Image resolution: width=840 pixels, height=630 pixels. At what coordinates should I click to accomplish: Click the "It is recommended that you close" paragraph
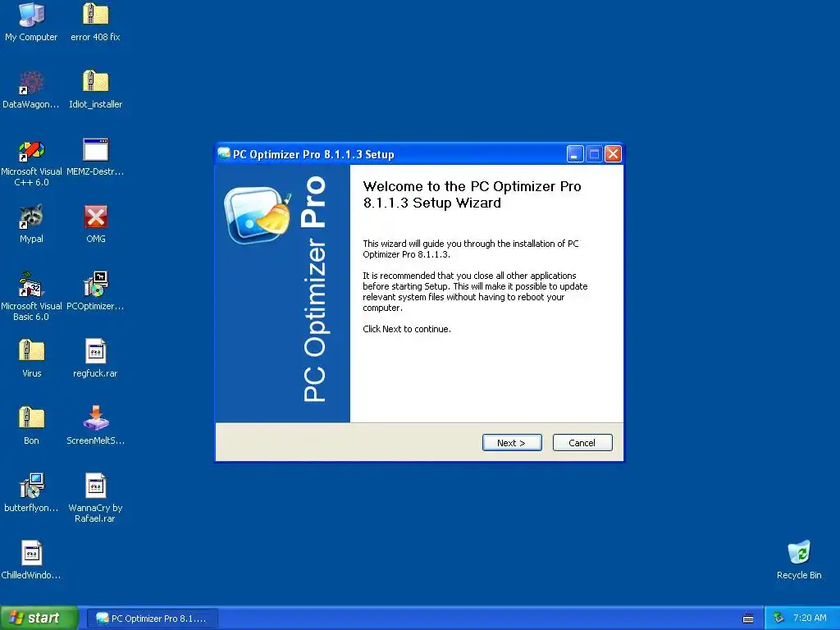[x=475, y=291]
